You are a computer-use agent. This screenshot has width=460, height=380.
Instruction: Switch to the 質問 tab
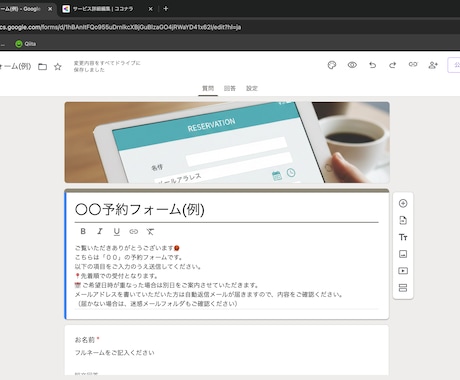click(x=208, y=88)
